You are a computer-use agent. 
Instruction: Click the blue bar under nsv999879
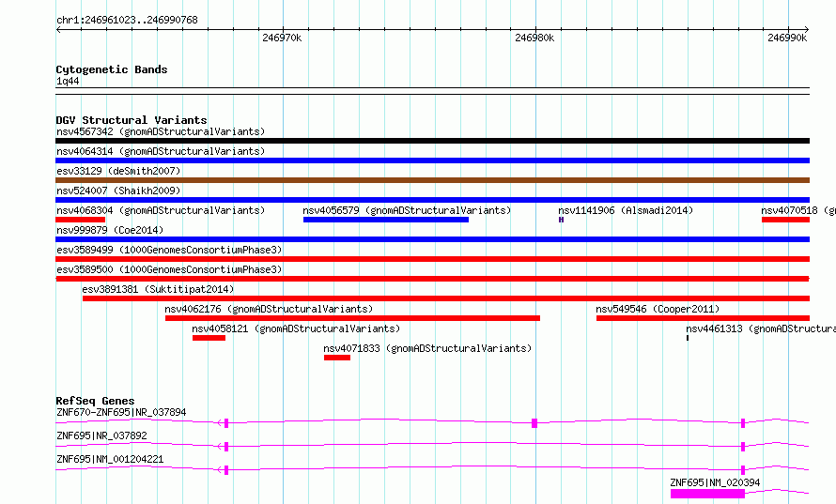point(432,239)
